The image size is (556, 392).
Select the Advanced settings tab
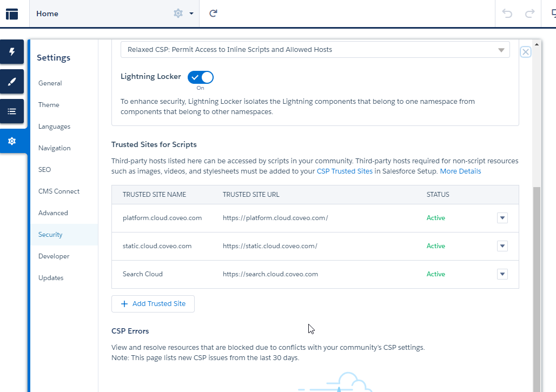tap(53, 213)
